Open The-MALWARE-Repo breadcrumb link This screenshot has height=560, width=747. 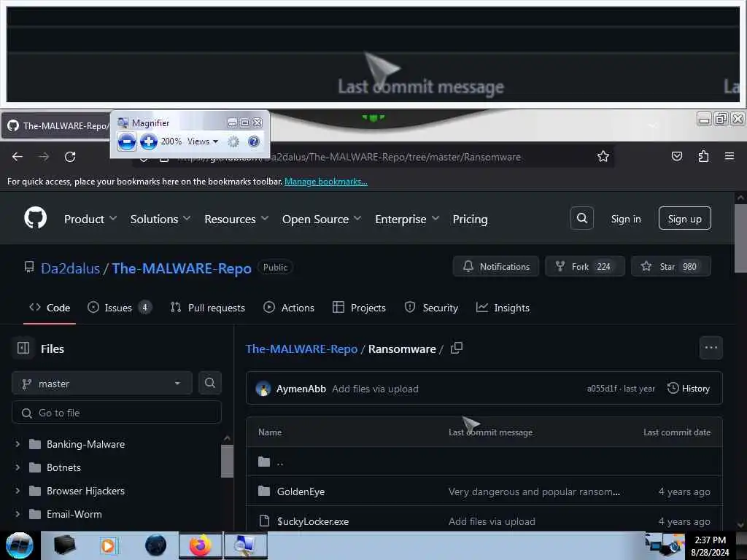301,349
